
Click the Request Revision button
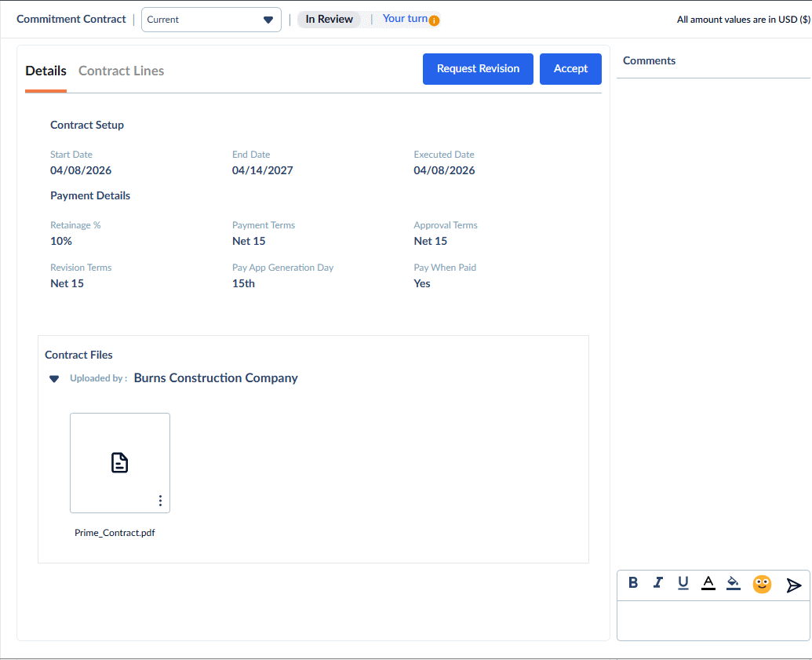[478, 69]
